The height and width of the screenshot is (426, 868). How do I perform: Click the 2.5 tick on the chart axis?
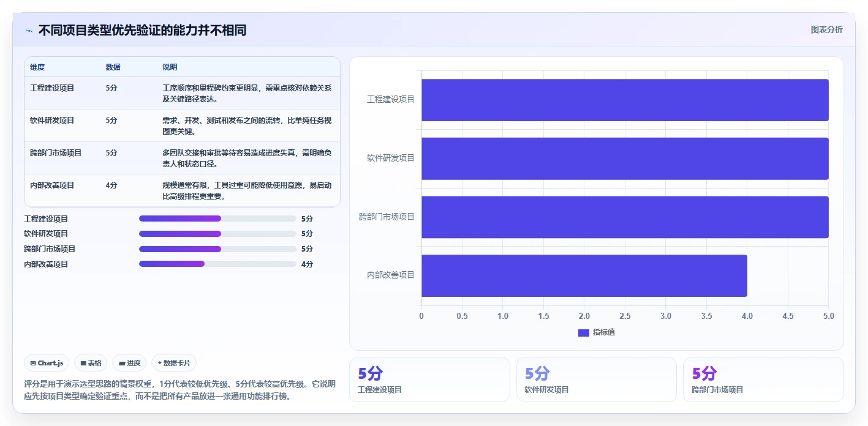click(x=625, y=316)
